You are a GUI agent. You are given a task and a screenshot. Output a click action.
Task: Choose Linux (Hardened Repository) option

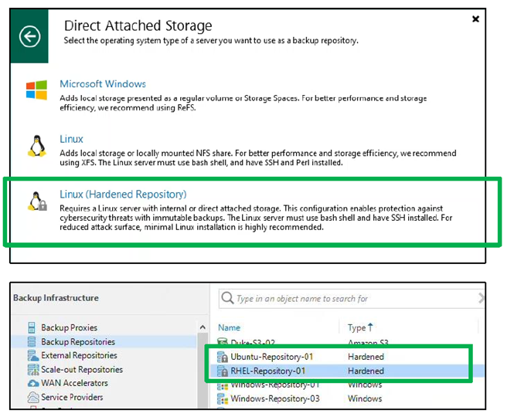[x=123, y=194]
